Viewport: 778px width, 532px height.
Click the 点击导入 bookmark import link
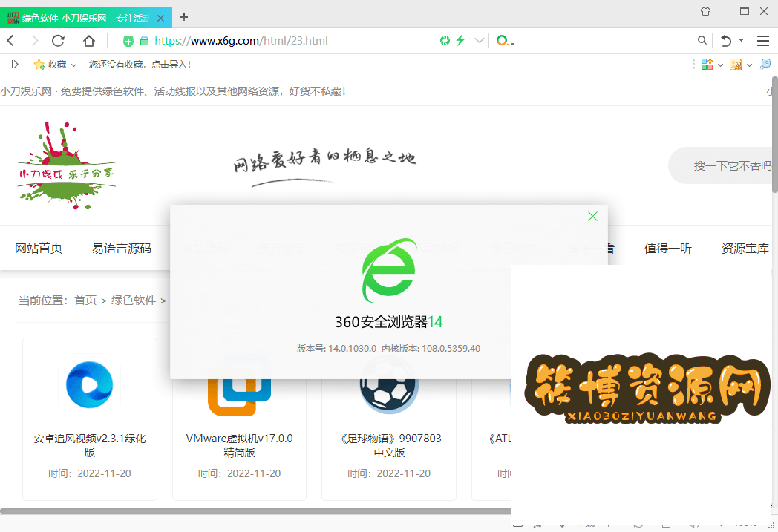171,65
